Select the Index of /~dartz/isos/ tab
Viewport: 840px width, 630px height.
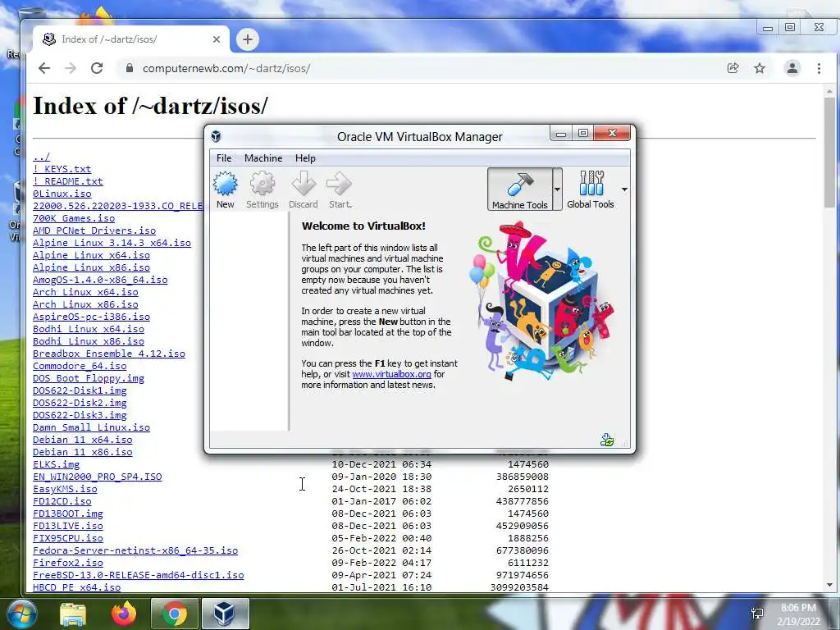point(131,39)
